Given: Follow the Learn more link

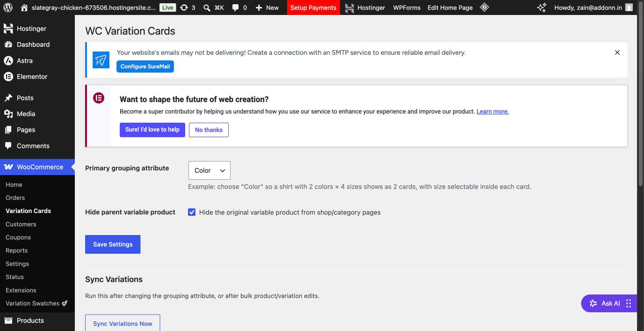Looking at the screenshot, I should (492, 111).
